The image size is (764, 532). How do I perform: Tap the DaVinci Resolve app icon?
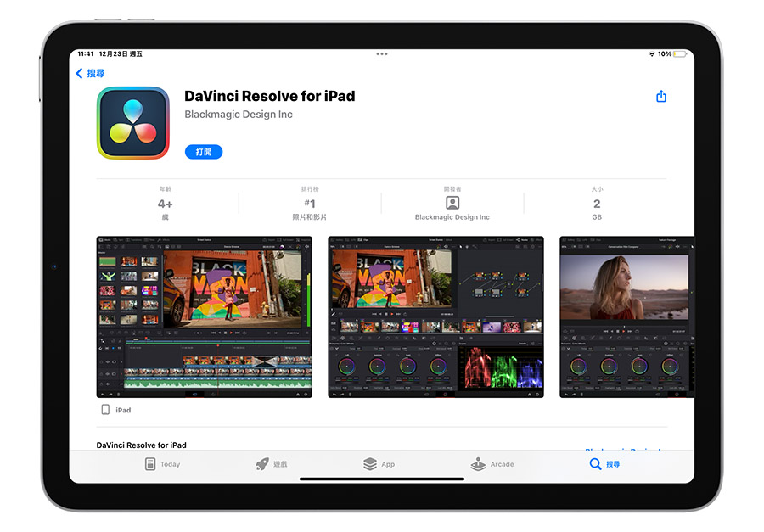133,123
